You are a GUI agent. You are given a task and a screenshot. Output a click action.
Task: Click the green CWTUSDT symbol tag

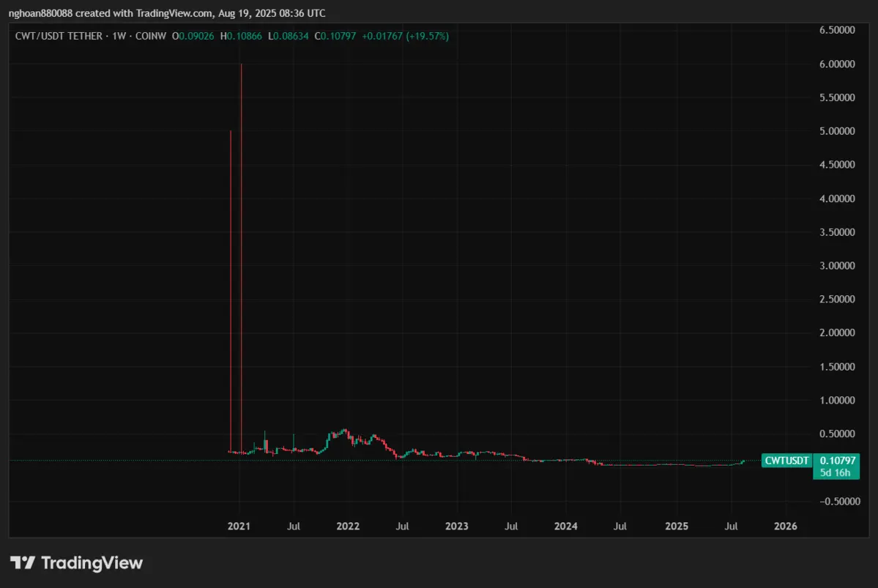tap(786, 461)
